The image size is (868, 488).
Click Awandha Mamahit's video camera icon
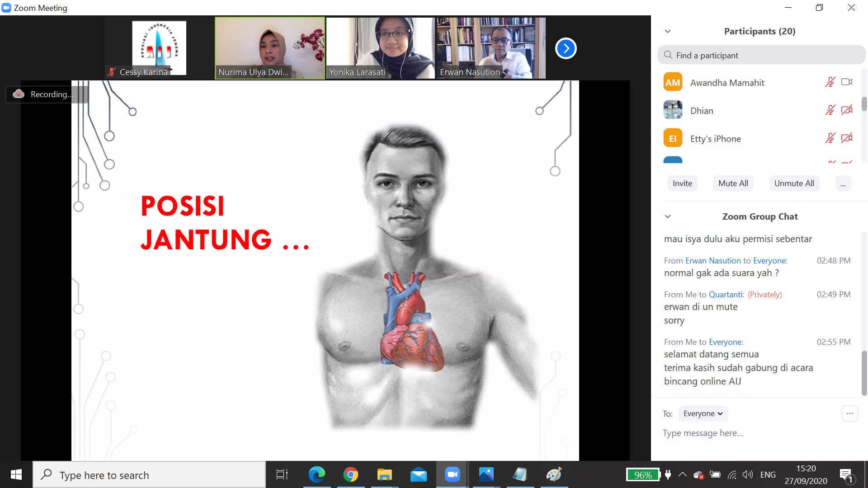coord(847,82)
